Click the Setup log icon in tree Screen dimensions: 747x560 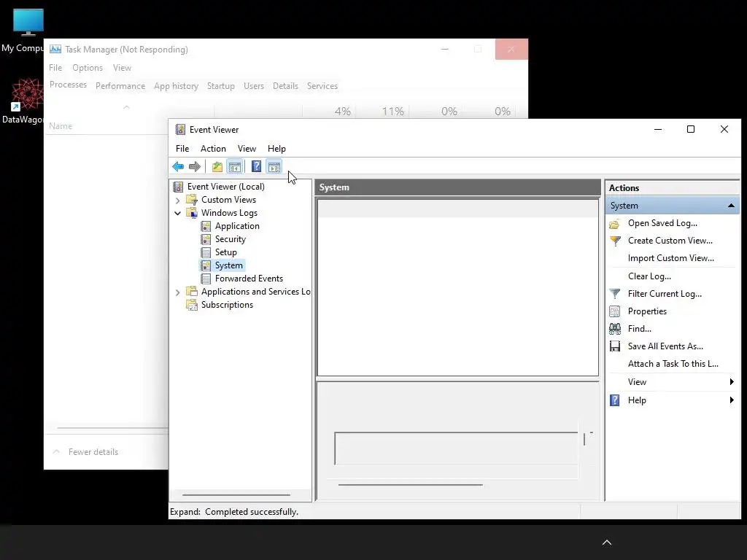point(206,252)
